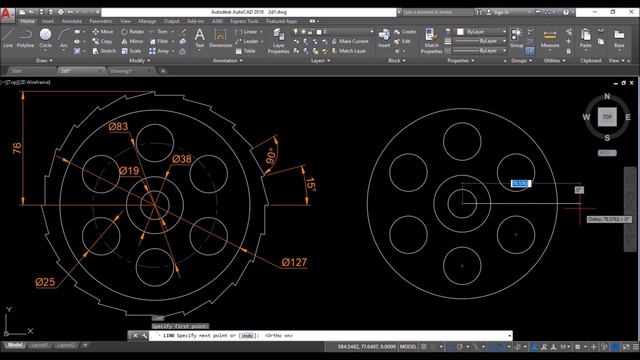The image size is (640, 360).
Task: Click the Array tool
Action: point(159,51)
